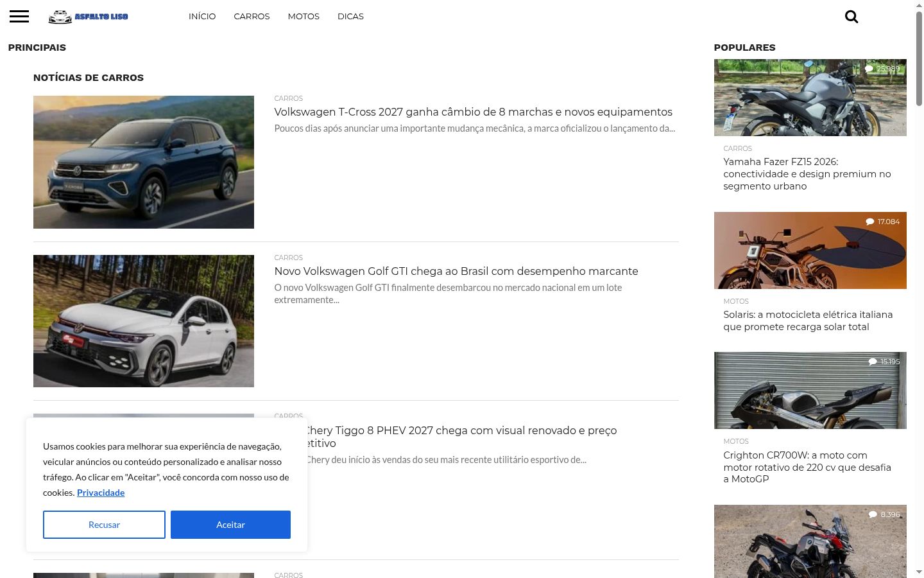This screenshot has width=924, height=578.
Task: Click CARROS category label above T-Cross article
Action: 288,98
